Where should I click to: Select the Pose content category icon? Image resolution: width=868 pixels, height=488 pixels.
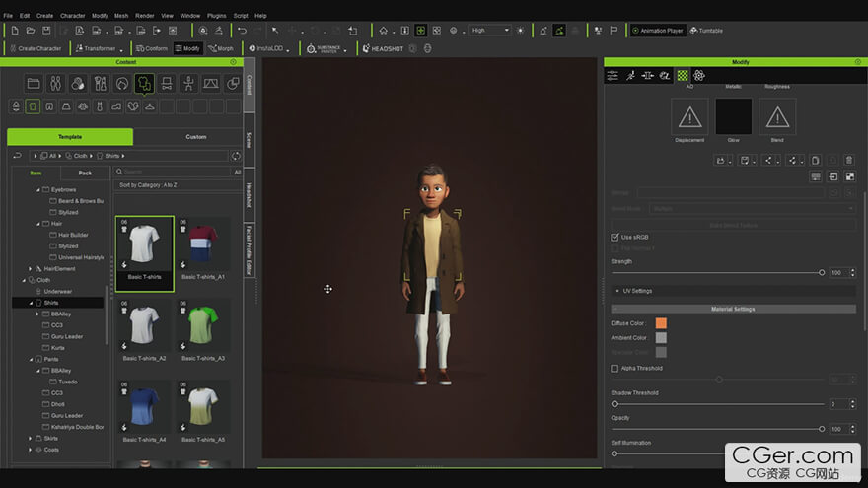(x=188, y=84)
